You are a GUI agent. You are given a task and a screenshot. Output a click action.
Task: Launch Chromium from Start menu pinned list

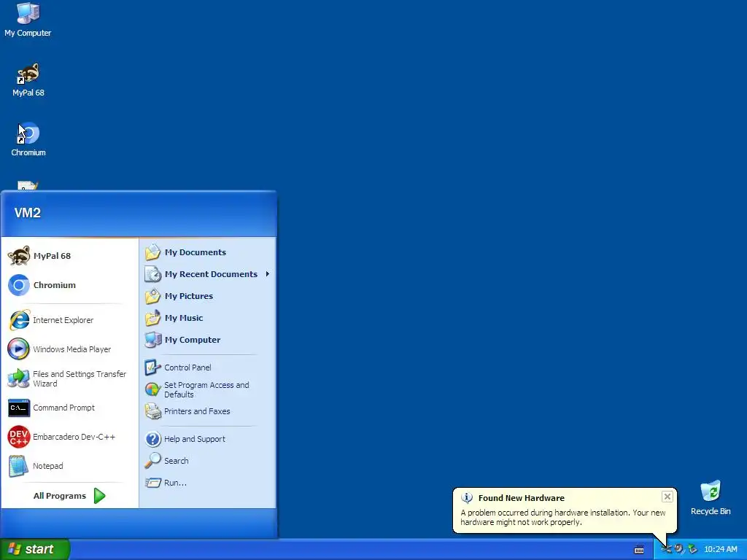tap(69, 285)
